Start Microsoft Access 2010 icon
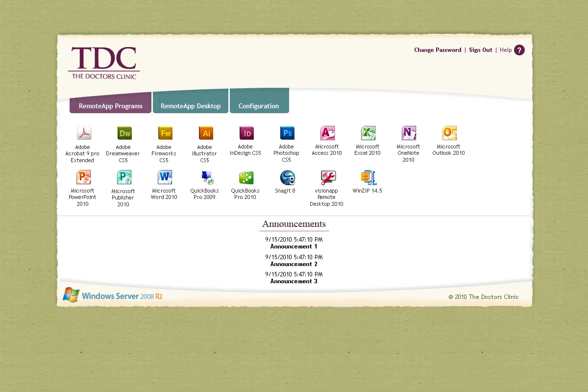 [328, 133]
